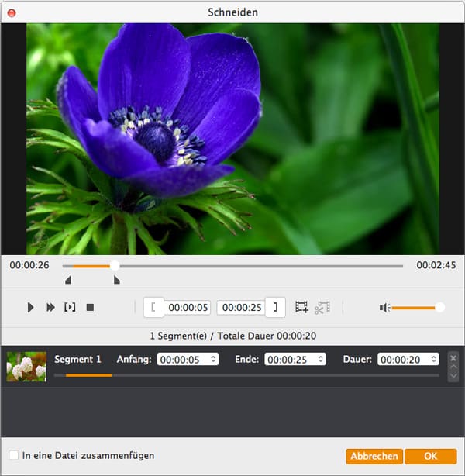The image size is (465, 476).
Task: Select the Segment 1 thumbnail
Action: pos(26,366)
